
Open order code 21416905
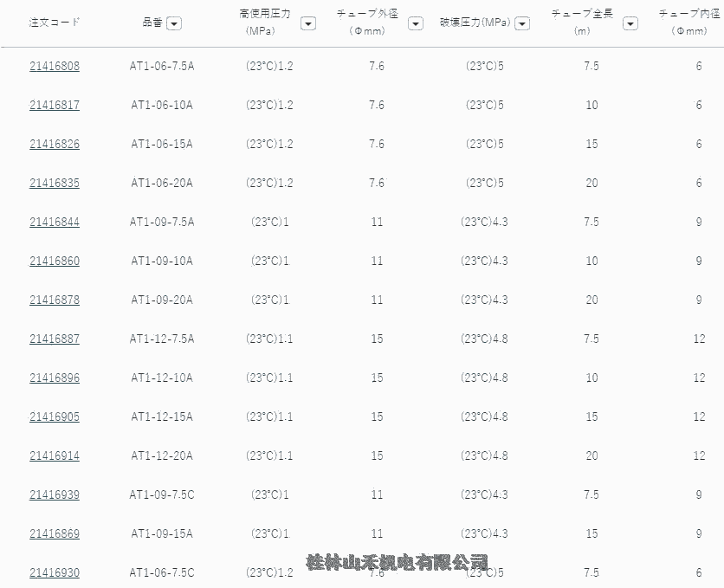pyautogui.click(x=55, y=417)
